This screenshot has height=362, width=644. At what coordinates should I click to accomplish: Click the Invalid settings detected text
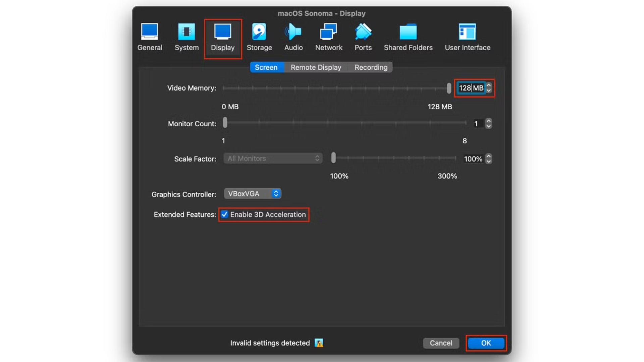pyautogui.click(x=270, y=343)
